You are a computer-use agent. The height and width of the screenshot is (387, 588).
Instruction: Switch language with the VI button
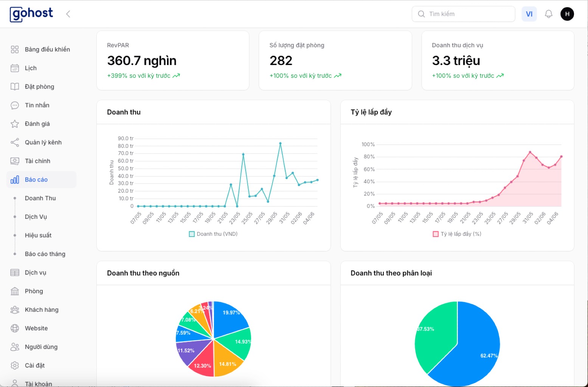tap(529, 14)
